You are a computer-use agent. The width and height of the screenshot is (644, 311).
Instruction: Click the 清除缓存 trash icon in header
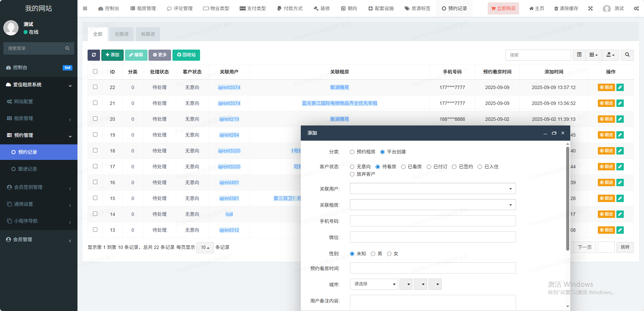coord(556,8)
